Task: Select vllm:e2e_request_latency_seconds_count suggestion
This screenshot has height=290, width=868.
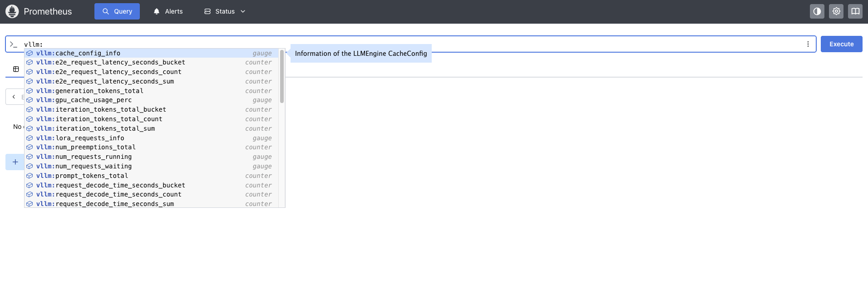Action: (152, 72)
